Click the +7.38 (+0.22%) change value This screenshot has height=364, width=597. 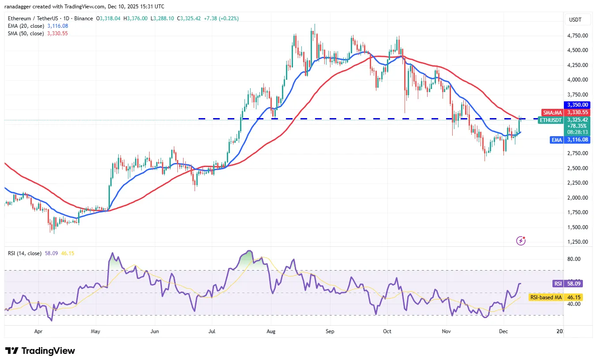coord(221,19)
